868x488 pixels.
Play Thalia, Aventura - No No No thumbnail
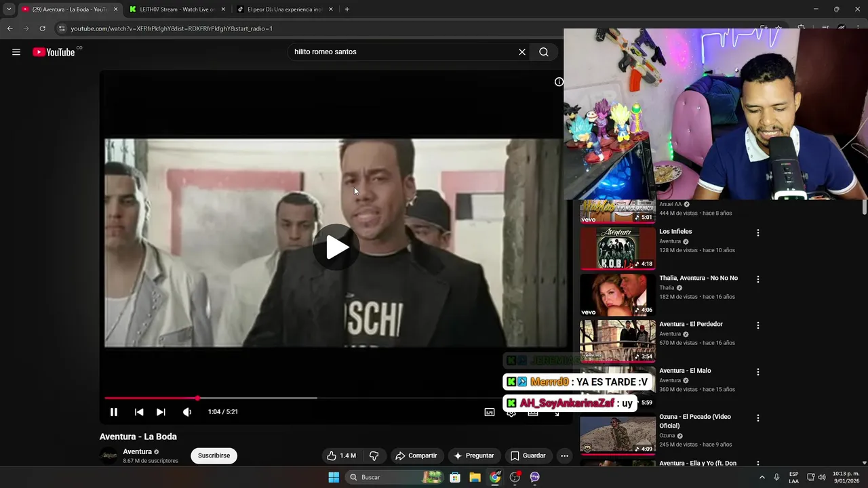point(618,294)
